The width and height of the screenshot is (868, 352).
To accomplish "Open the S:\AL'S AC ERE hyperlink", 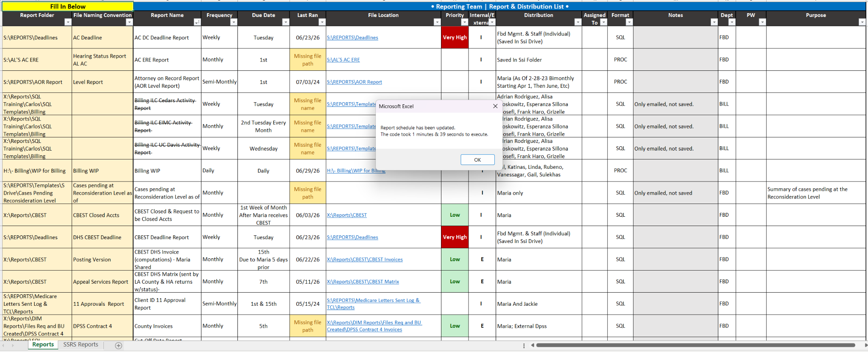I will pos(343,60).
